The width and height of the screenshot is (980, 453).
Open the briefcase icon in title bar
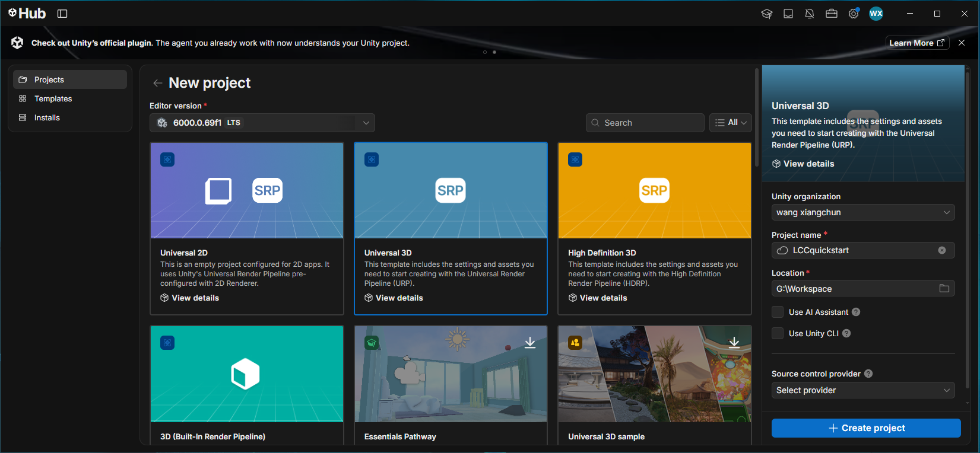pos(832,14)
